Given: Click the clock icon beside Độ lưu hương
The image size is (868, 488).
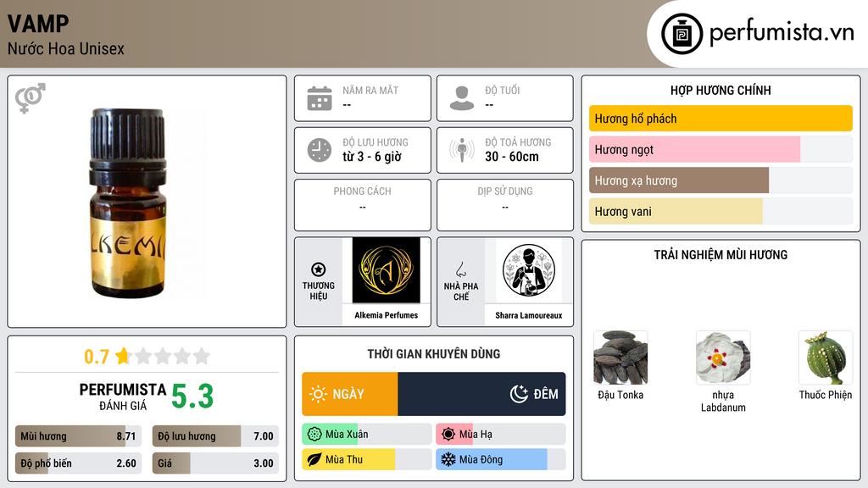Looking at the screenshot, I should [320, 151].
